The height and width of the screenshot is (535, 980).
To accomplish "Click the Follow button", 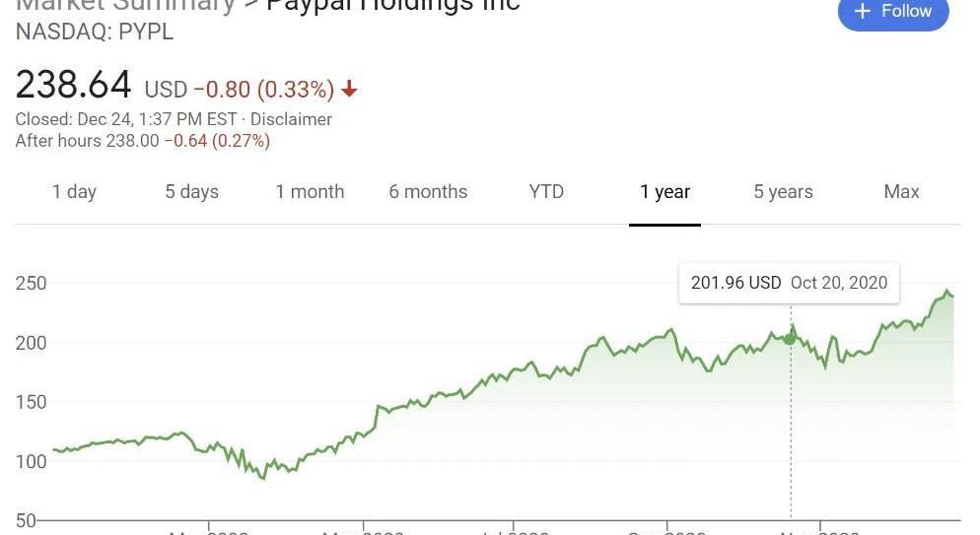I will click(892, 12).
